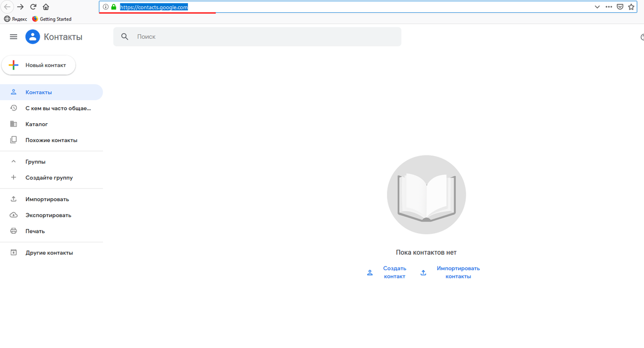Screen dimensions: 644x348
Task: Focus the Поиск search field
Action: [257, 37]
